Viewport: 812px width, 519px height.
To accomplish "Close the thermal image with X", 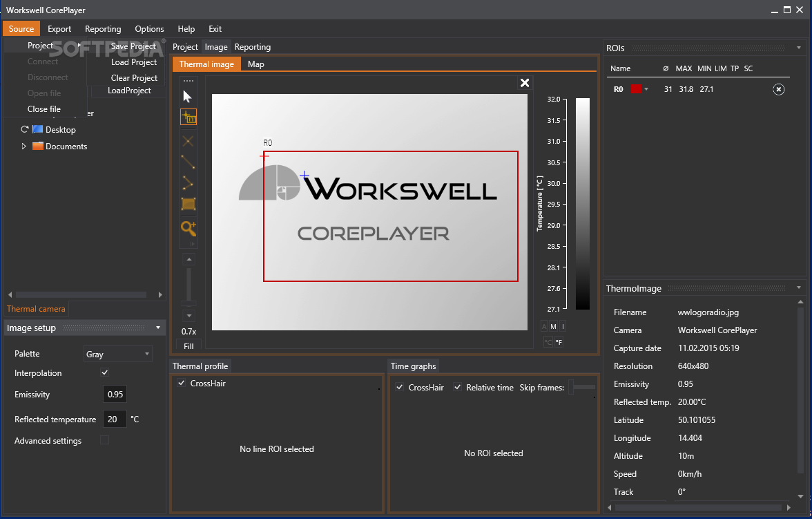I will [525, 83].
